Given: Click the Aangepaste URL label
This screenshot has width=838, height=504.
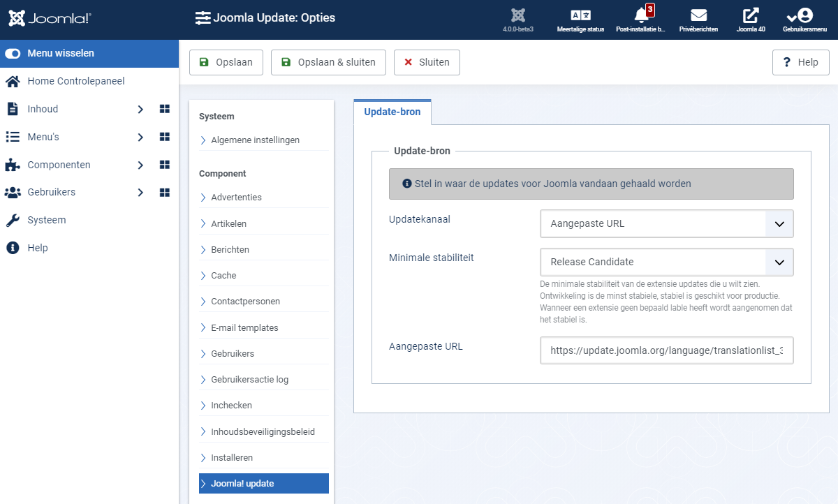Looking at the screenshot, I should click(426, 346).
